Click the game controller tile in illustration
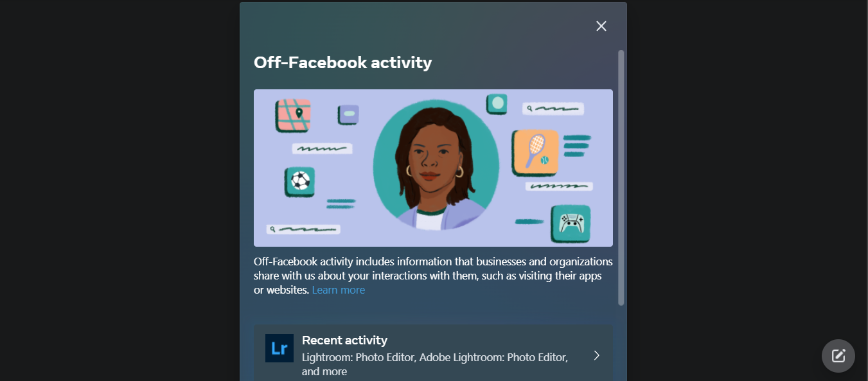Screen dimensions: 868x381 (x=571, y=224)
